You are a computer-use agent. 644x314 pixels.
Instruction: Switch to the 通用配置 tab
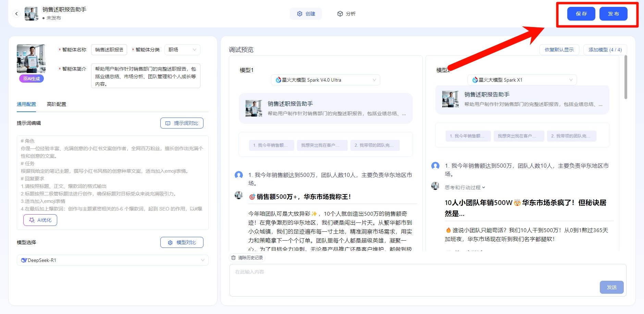[x=26, y=104]
